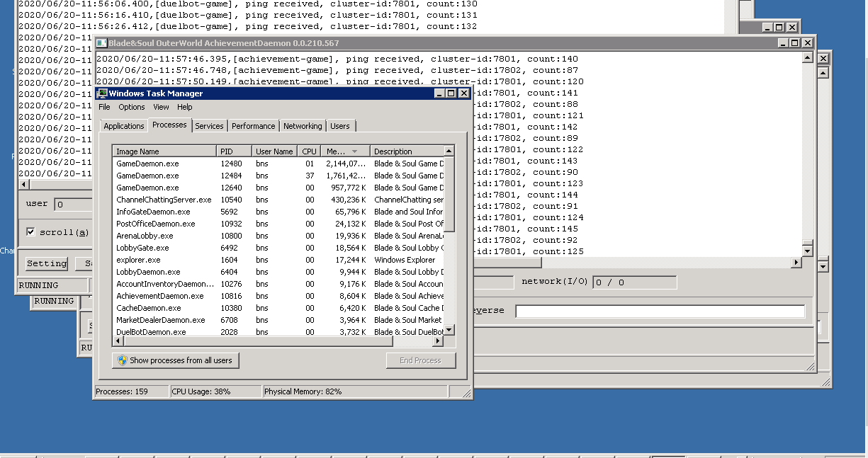Sort by the Image Name column header
Screen dimensions: 868x458
165,151
